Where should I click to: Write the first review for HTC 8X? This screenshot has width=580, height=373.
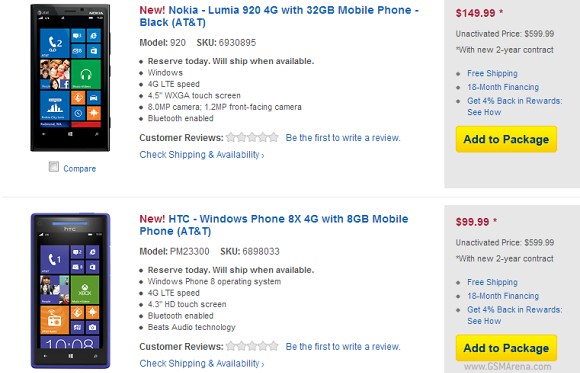pyautogui.click(x=343, y=346)
